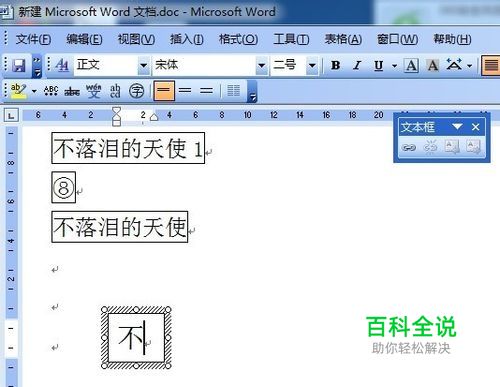The image size is (500, 387).
Task: Click the font size field 二号
Action: coord(288,65)
